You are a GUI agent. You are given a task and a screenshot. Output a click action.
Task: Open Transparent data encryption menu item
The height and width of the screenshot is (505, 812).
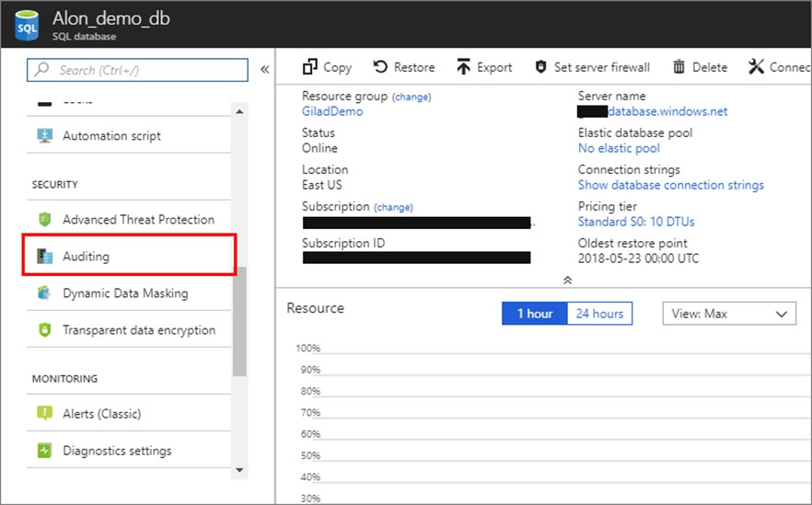pyautogui.click(x=129, y=329)
